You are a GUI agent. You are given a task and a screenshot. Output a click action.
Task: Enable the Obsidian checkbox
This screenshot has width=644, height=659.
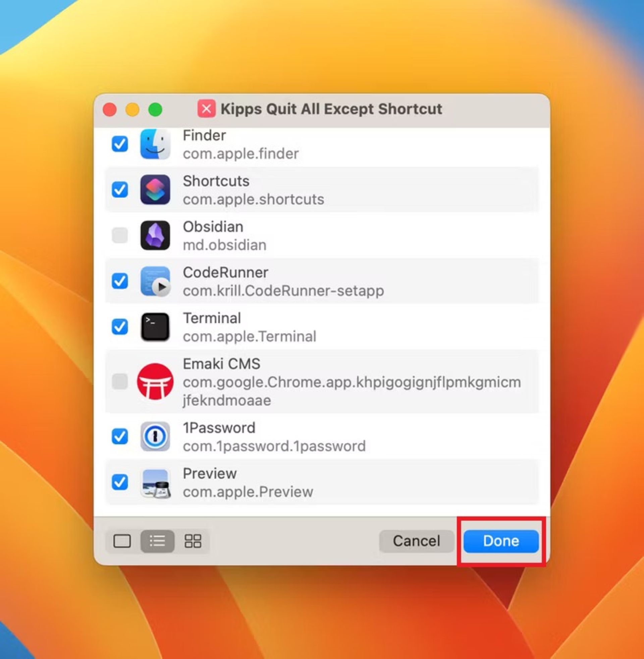(120, 236)
